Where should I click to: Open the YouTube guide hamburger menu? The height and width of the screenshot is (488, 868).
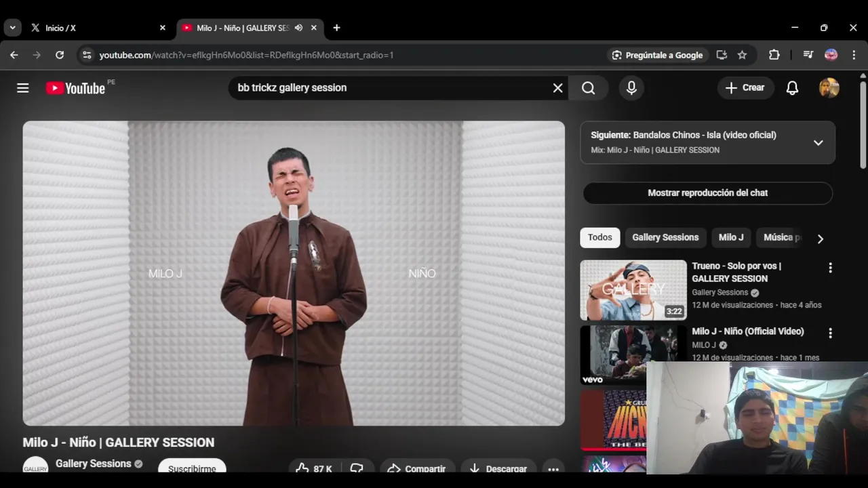(x=23, y=88)
